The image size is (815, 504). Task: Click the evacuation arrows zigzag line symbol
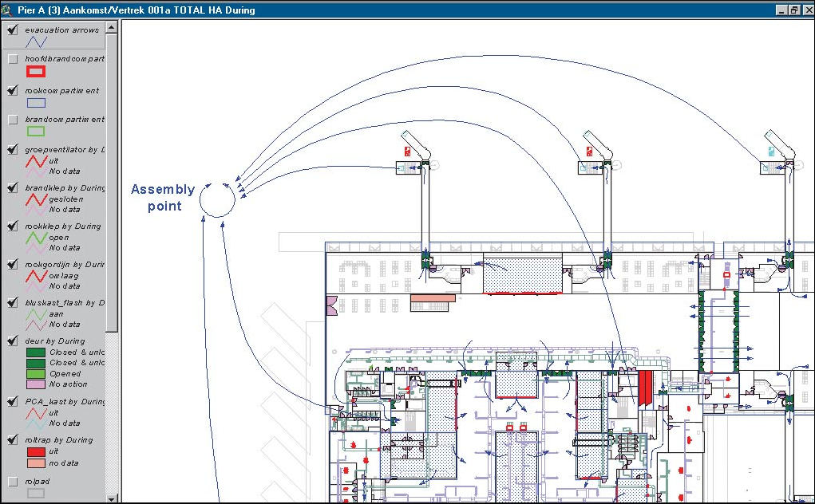(36, 41)
